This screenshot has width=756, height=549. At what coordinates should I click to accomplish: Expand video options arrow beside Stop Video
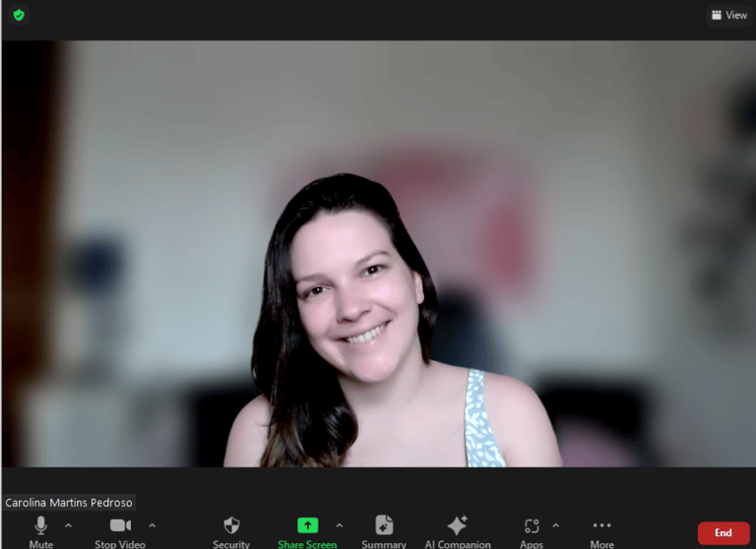coord(153,525)
